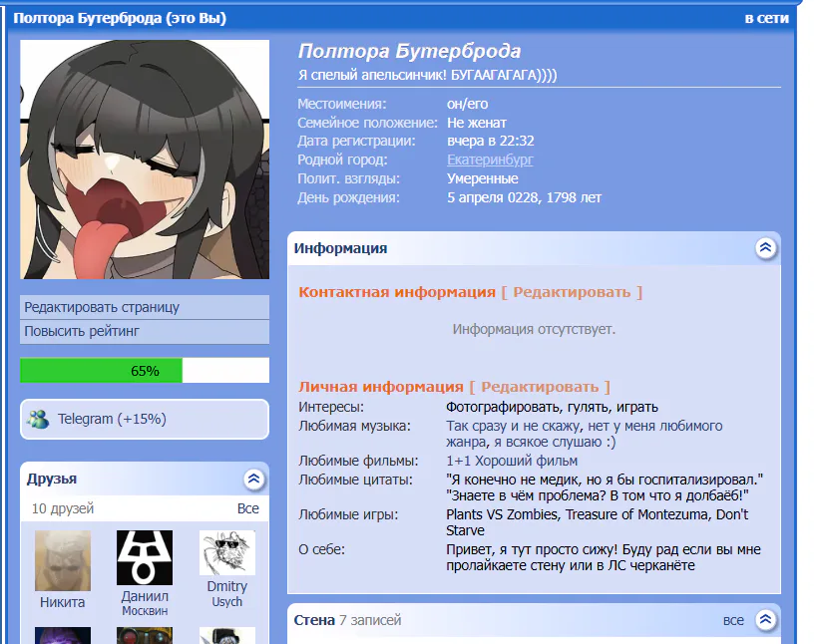816x644 pixels.
Task: Click the Любимые игры value 'Plants VS Zombies'
Action: point(502,514)
